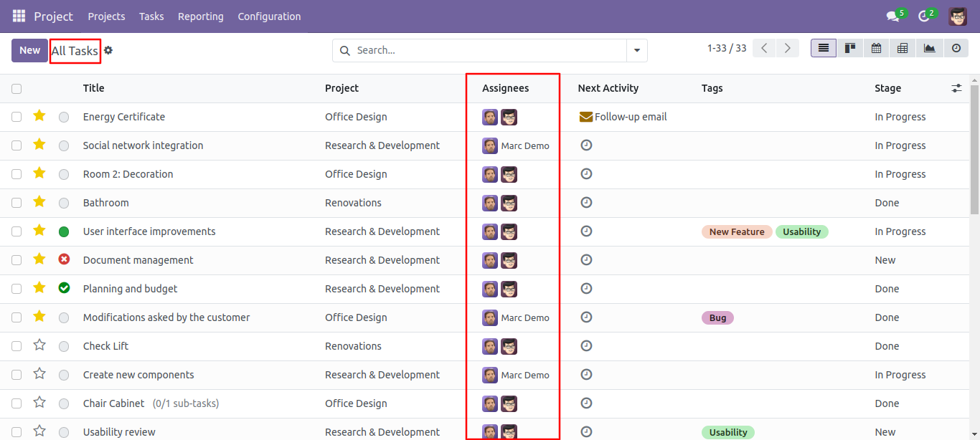This screenshot has width=980, height=440.
Task: Change state of User interface improvements (green dot)
Action: (x=64, y=231)
